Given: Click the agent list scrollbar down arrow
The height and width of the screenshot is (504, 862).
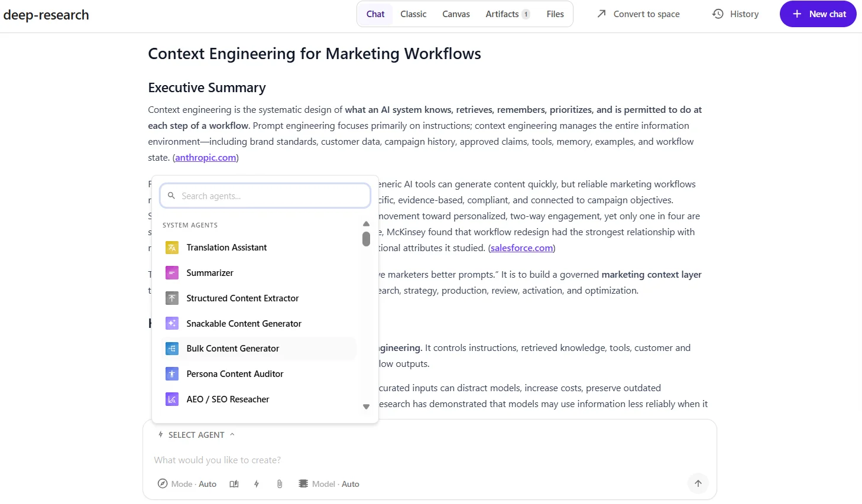Looking at the screenshot, I should click(366, 407).
